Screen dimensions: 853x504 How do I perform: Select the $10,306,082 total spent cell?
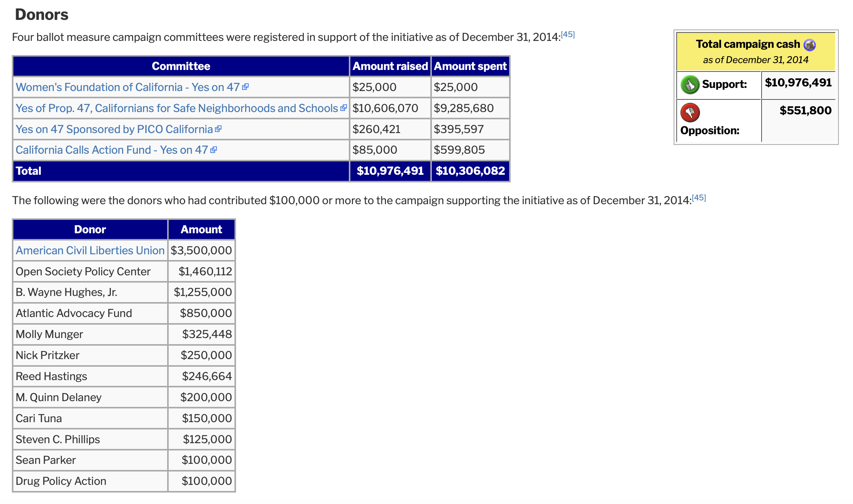click(x=470, y=171)
